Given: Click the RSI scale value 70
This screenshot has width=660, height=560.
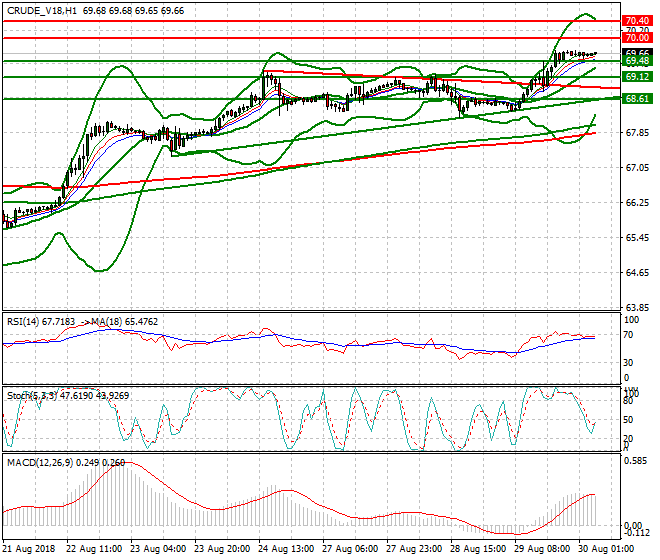Looking at the screenshot, I should [628, 335].
